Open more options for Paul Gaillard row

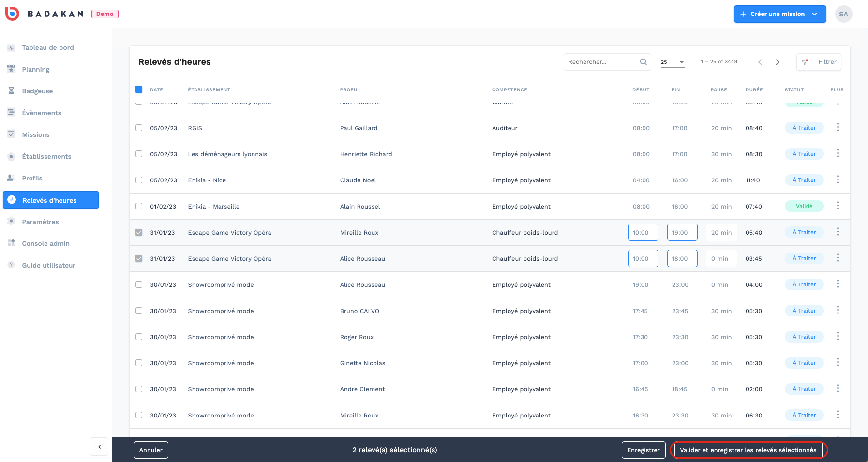(x=838, y=127)
